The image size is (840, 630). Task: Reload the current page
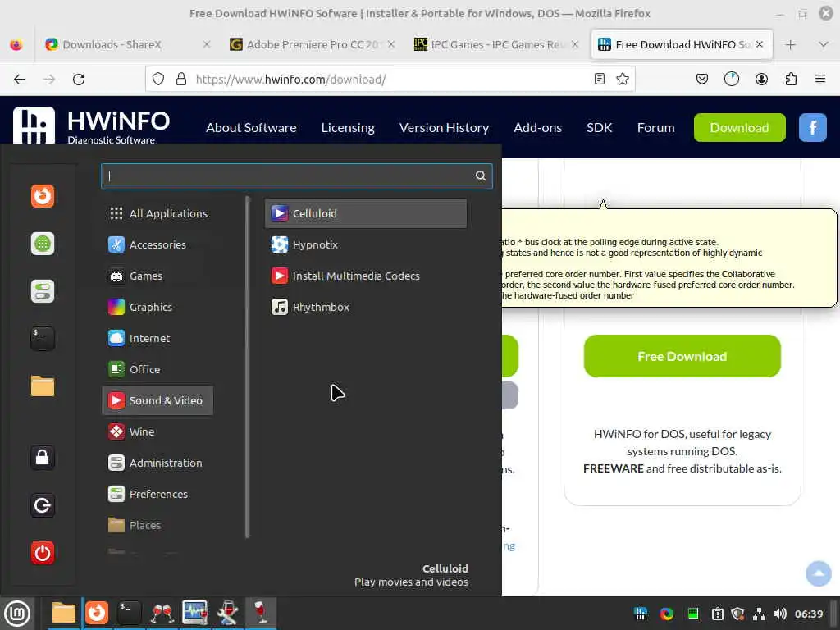click(x=79, y=80)
